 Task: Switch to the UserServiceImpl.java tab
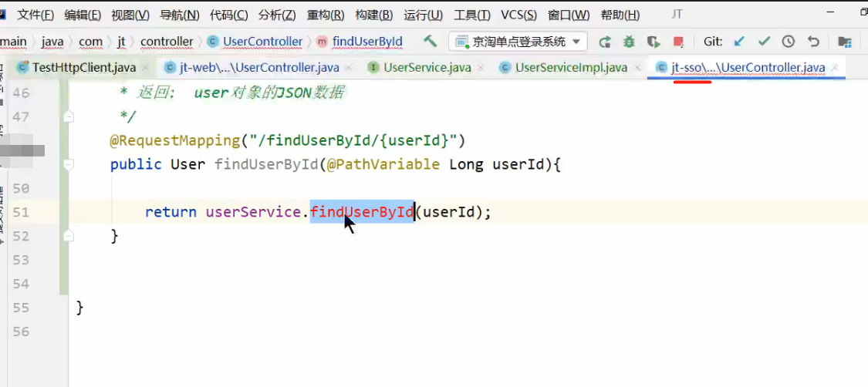(571, 67)
